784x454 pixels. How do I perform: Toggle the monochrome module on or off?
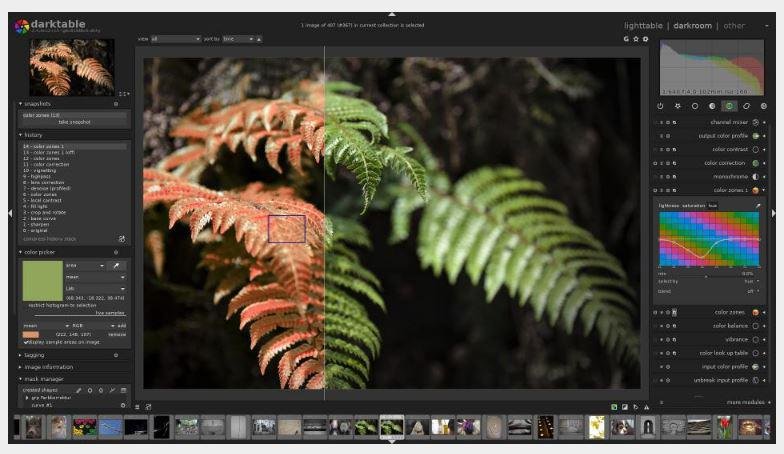(755, 176)
